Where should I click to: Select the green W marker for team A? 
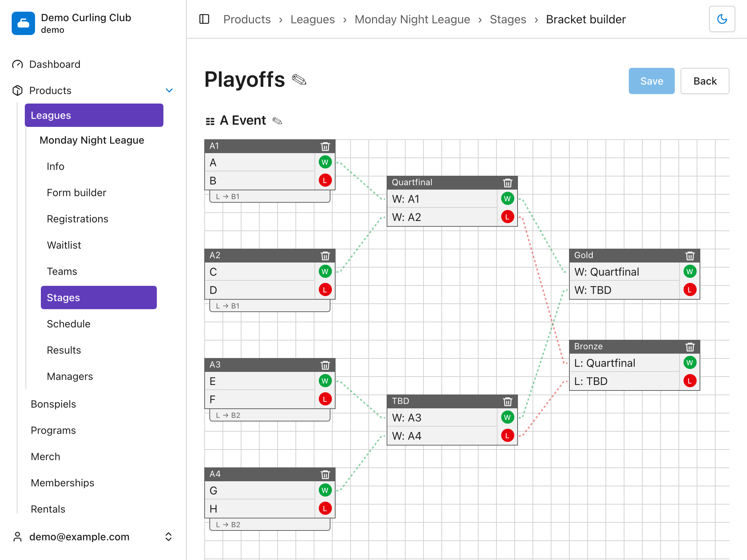(x=325, y=162)
